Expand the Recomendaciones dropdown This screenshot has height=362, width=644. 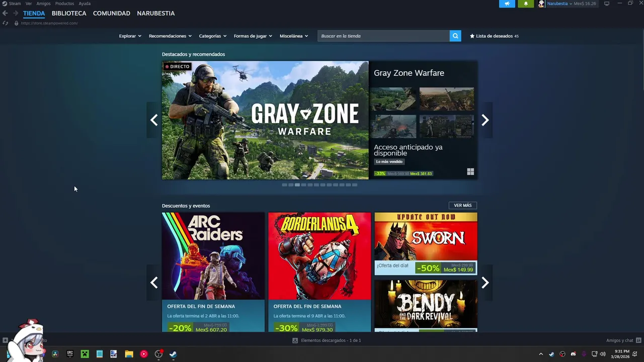pyautogui.click(x=170, y=36)
